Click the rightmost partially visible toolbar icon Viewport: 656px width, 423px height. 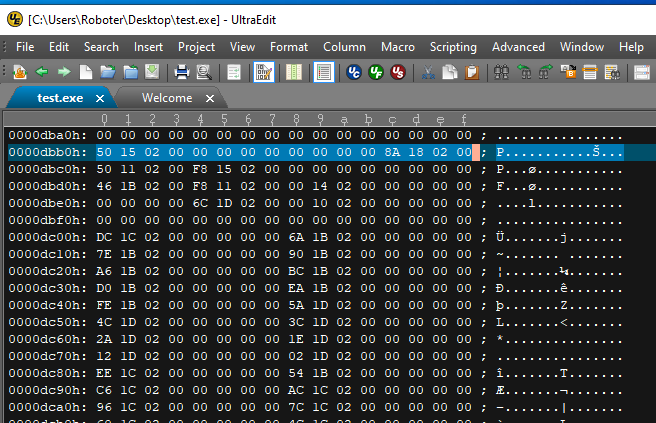(x=642, y=72)
